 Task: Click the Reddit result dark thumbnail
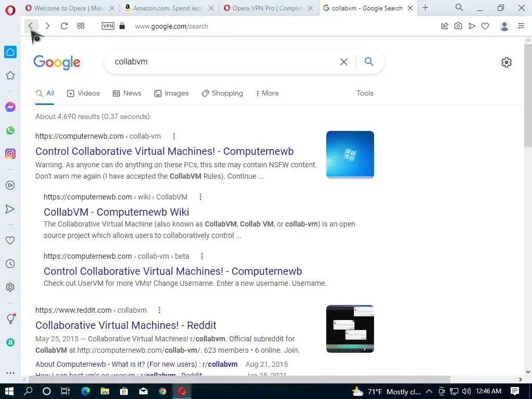click(350, 329)
